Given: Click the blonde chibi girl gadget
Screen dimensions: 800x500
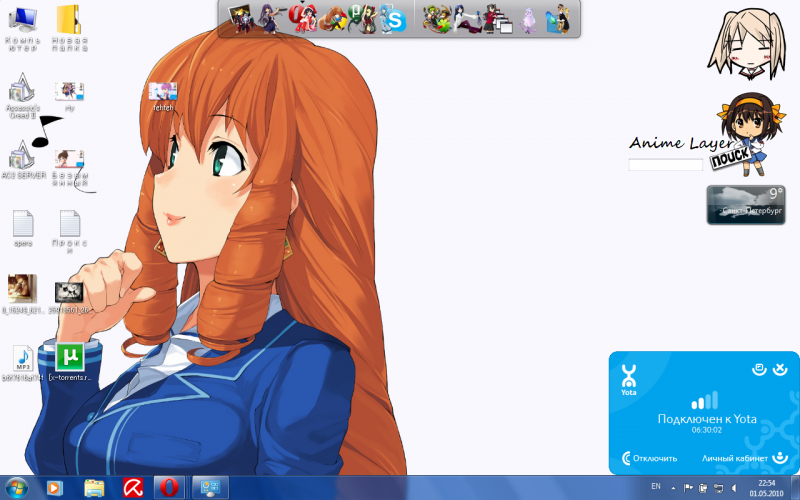Looking at the screenshot, I should [x=746, y=44].
